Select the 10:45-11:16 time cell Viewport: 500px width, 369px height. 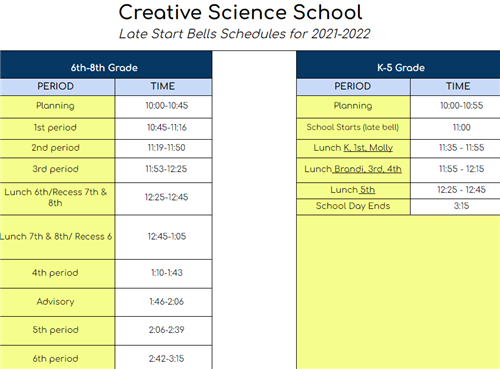pos(163,129)
